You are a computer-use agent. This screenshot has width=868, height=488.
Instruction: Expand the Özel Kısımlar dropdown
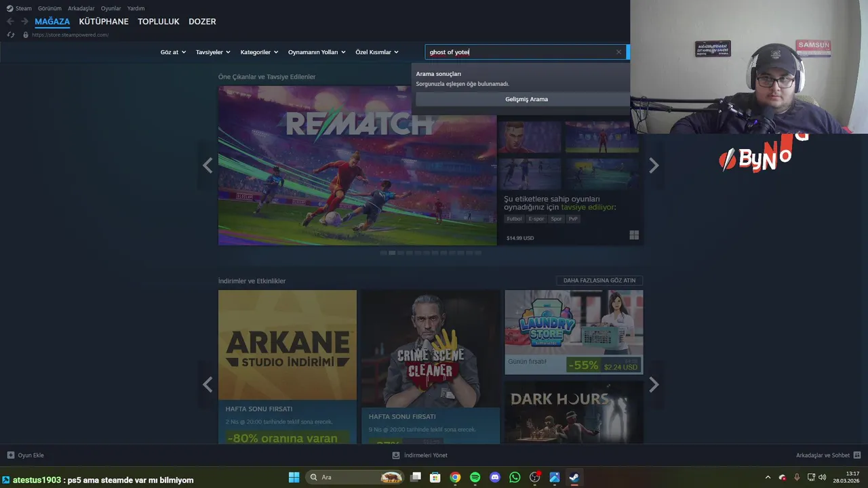tap(377, 52)
